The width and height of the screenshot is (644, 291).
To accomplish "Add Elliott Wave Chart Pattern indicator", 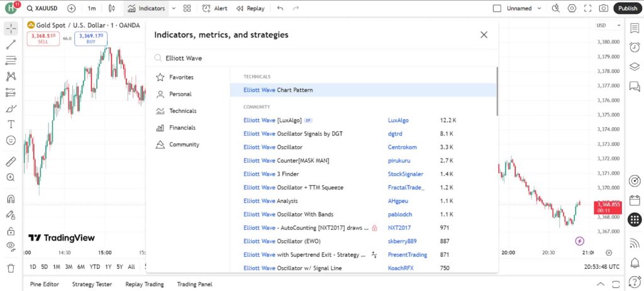I will [363, 90].
